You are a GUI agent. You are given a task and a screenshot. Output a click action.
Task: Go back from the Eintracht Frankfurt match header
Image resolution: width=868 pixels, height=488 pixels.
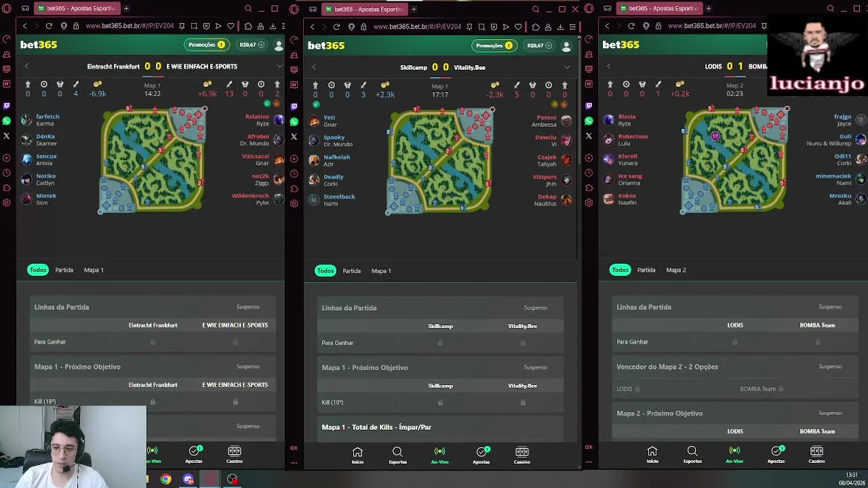26,66
